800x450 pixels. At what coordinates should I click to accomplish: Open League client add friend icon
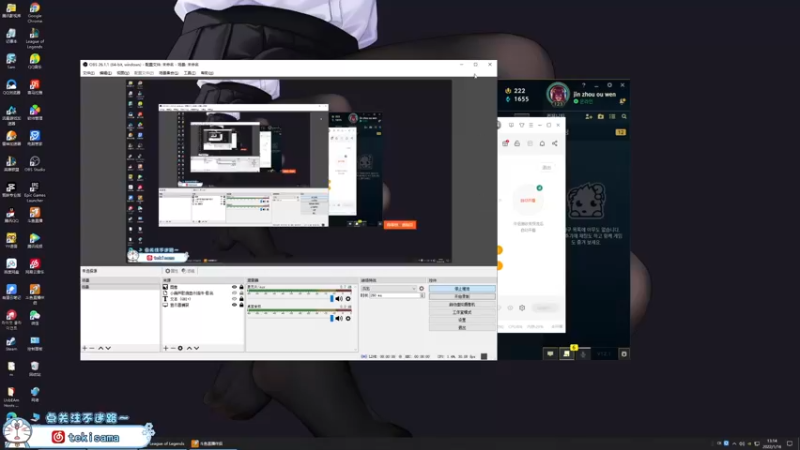pos(589,117)
